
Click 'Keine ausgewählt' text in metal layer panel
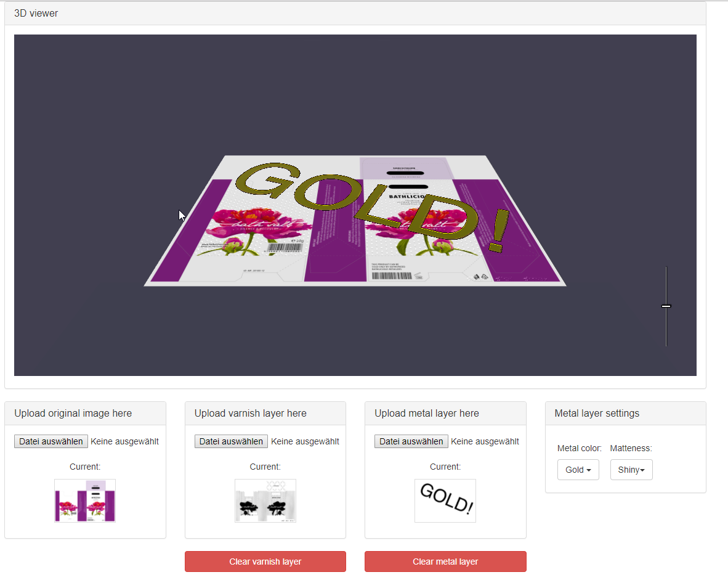point(485,441)
